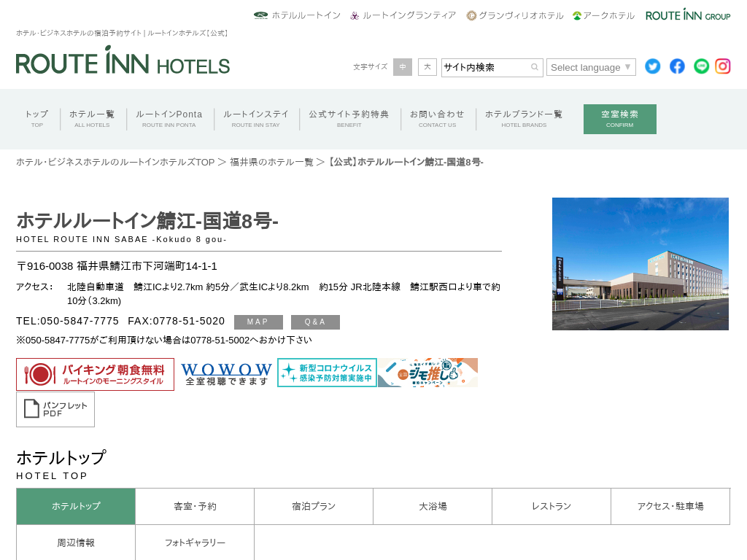Select the アクセス・駐車場 tab

coord(670,506)
